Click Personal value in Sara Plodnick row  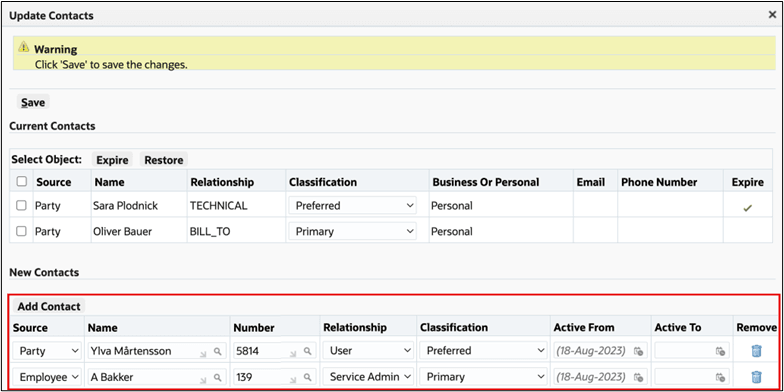click(452, 206)
